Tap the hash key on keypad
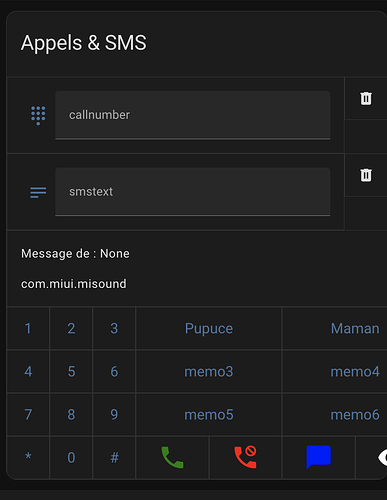Screen dimensions: 387x500 pyautogui.click(x=114, y=457)
